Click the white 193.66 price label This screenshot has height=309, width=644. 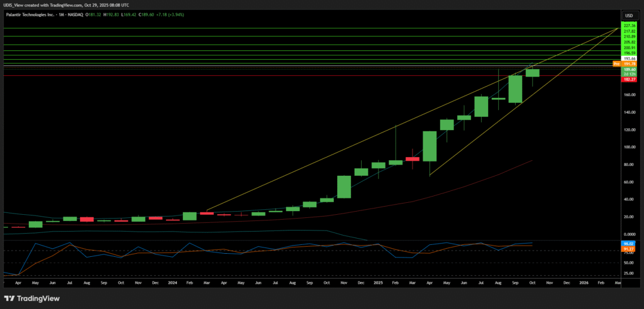[630, 58]
